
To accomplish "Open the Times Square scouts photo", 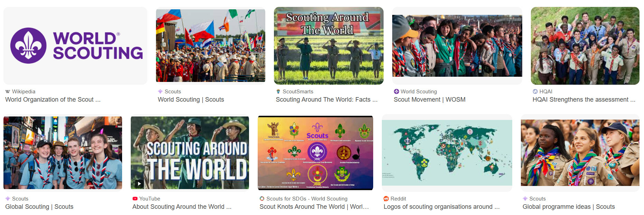I will (63, 153).
